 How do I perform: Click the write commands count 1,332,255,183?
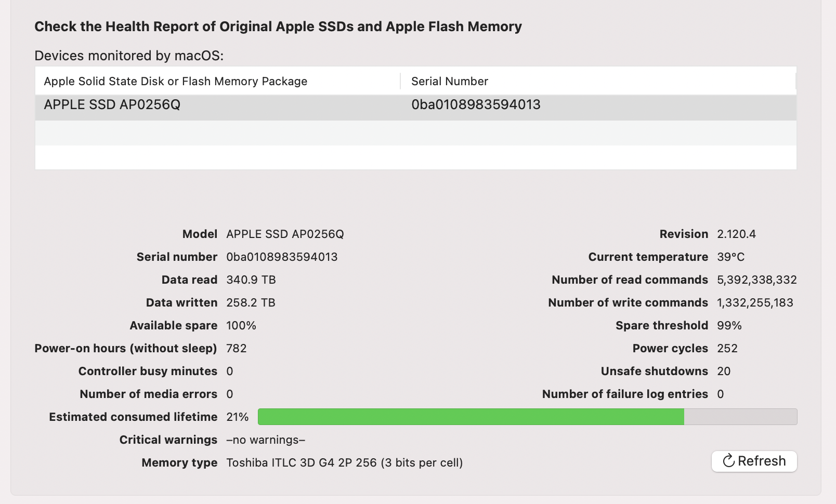click(x=755, y=302)
